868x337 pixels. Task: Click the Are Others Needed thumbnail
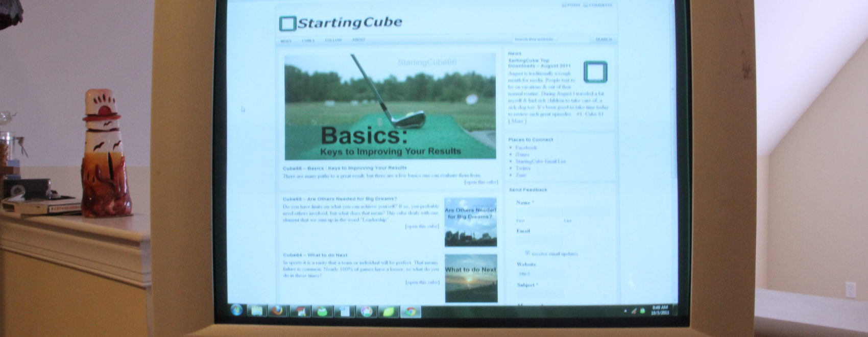470,222
